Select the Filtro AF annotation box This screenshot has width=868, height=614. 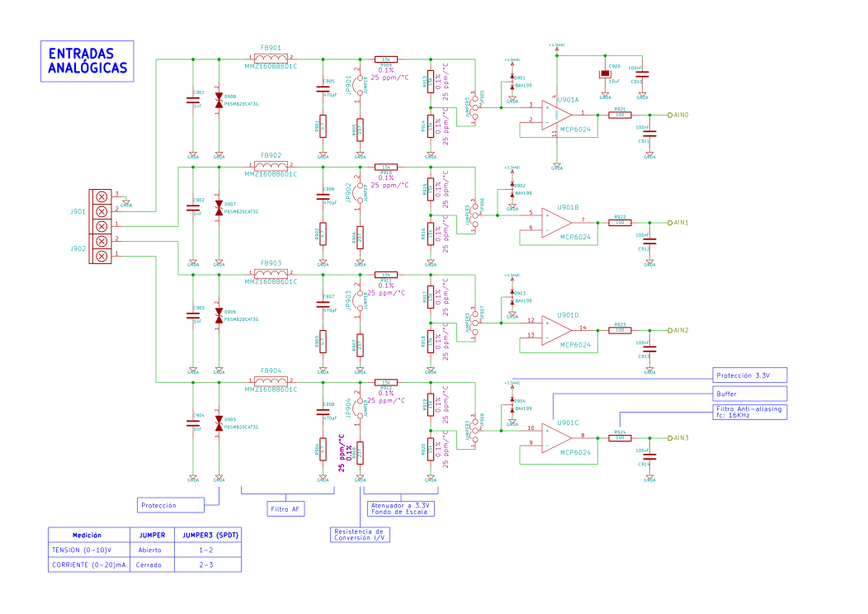285,509
